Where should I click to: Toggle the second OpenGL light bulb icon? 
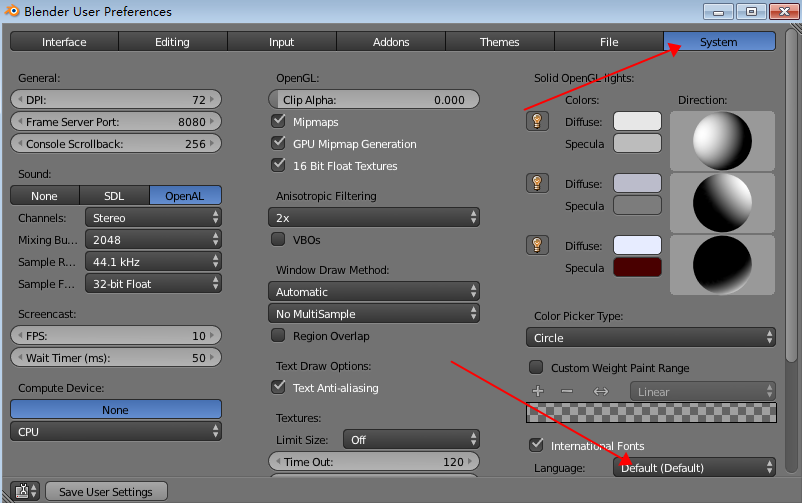(x=537, y=183)
